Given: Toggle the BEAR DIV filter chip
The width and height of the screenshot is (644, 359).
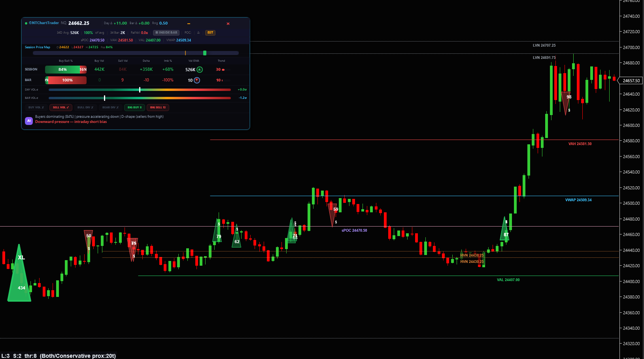Looking at the screenshot, I should tap(110, 108).
